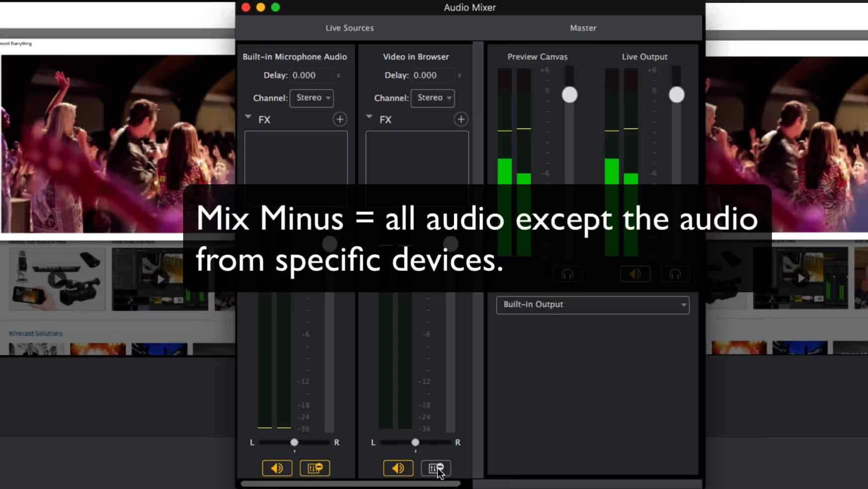Click the Preview Canvas headphone monitor icon

(x=568, y=273)
